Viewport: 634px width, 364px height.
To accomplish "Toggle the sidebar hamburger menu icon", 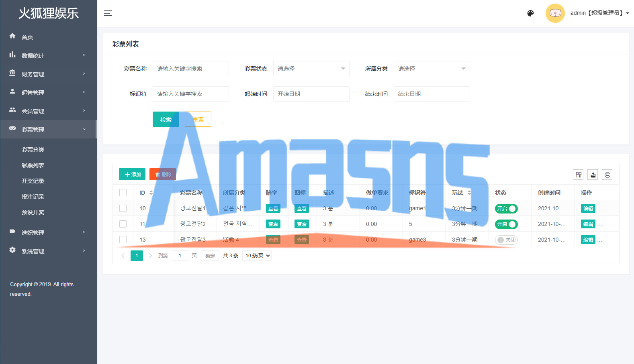I will 108,13.
